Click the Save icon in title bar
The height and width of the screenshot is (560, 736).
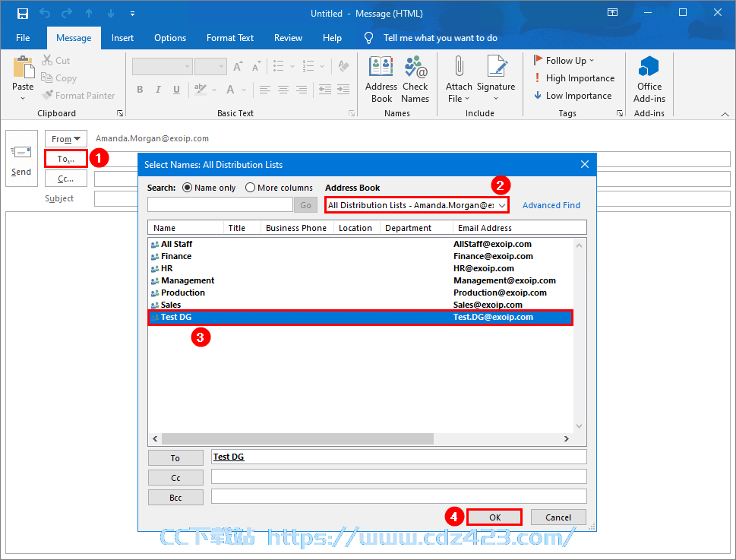23,14
